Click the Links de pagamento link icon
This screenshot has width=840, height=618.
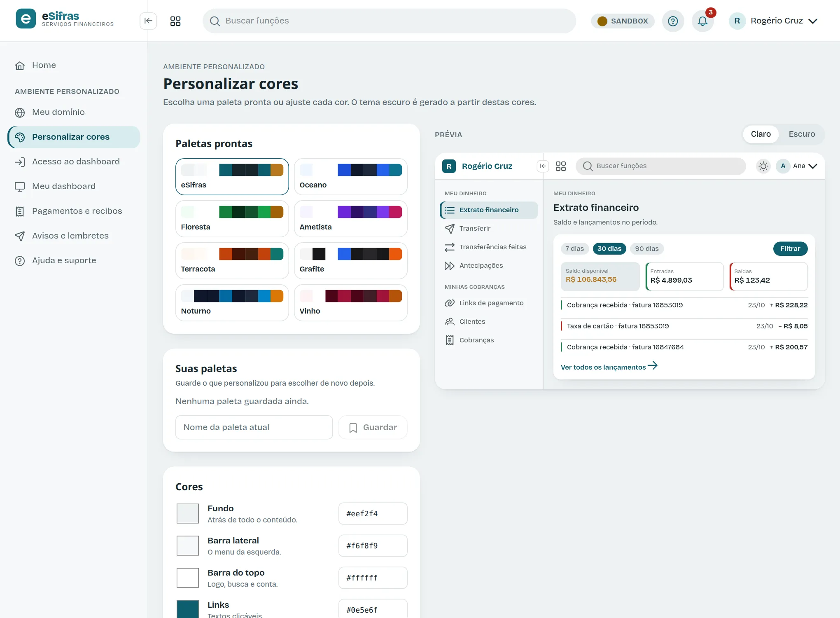450,303
